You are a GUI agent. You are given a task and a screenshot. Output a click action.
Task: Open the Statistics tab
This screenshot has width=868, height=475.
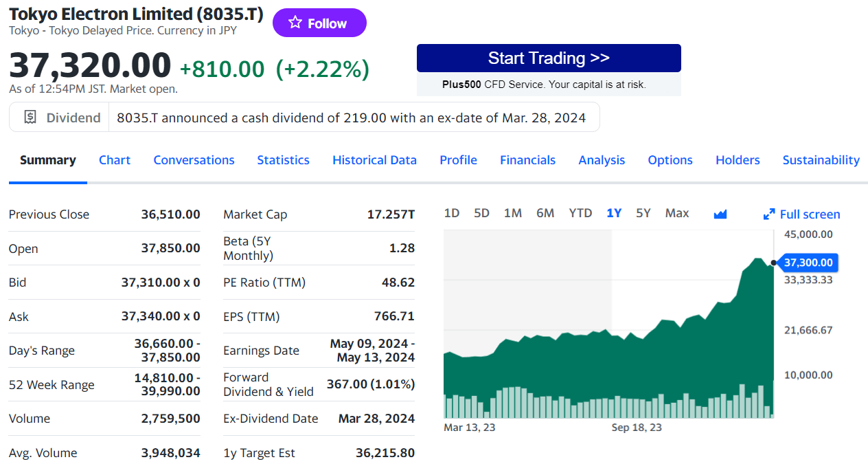click(283, 160)
